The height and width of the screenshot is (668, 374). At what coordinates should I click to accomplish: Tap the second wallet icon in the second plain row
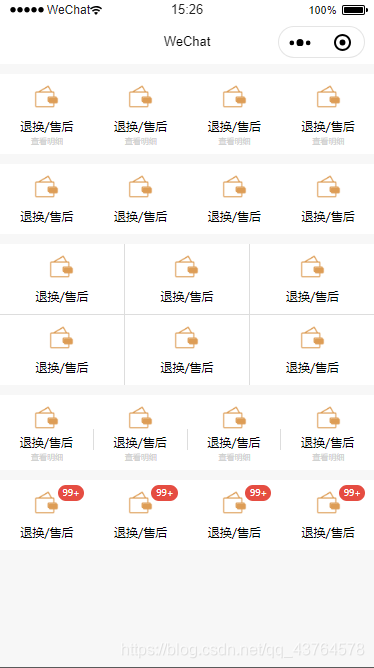pyautogui.click(x=140, y=187)
